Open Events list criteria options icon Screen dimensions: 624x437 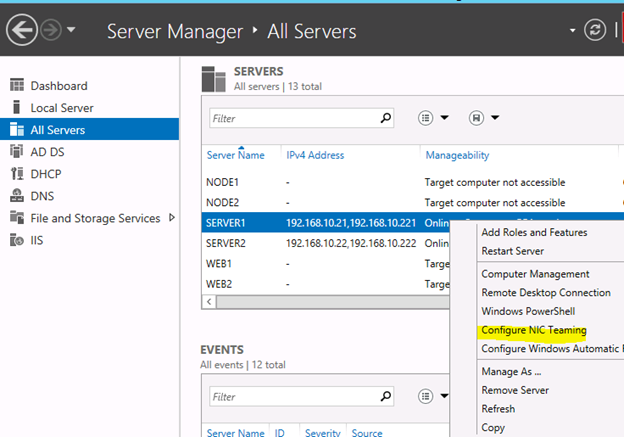pyautogui.click(x=425, y=396)
